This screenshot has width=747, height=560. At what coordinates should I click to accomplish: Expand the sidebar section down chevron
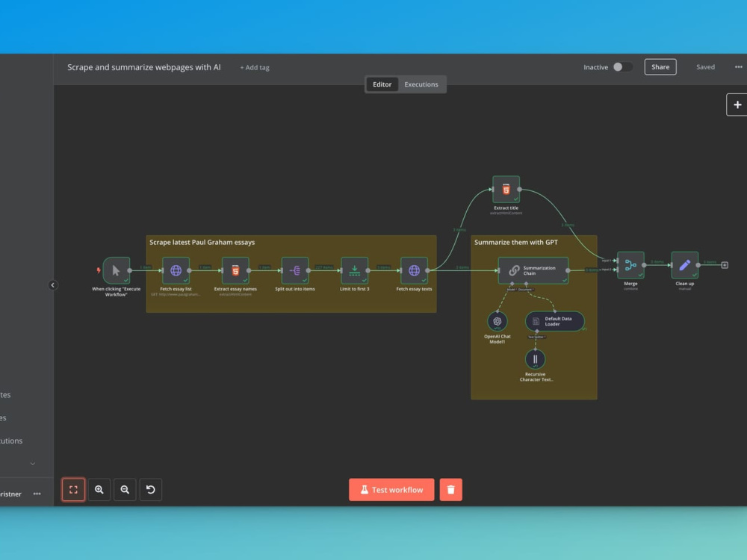[x=32, y=464]
